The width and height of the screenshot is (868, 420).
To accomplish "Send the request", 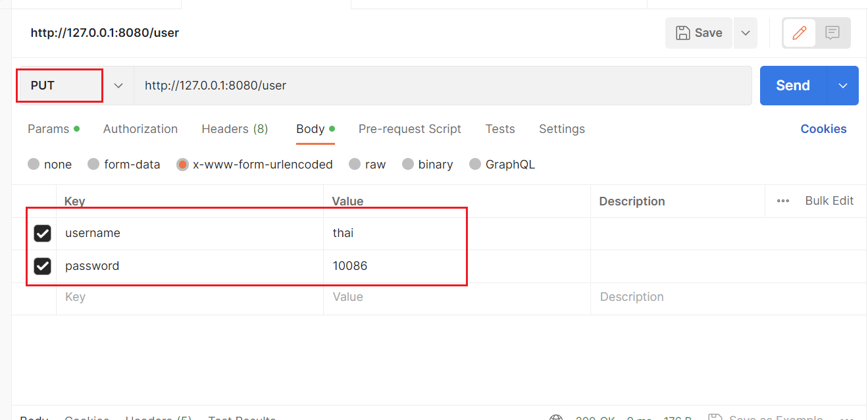I will pos(793,86).
